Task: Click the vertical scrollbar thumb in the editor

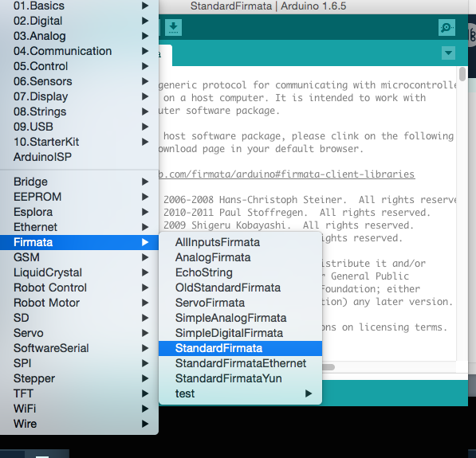Action: click(x=462, y=74)
